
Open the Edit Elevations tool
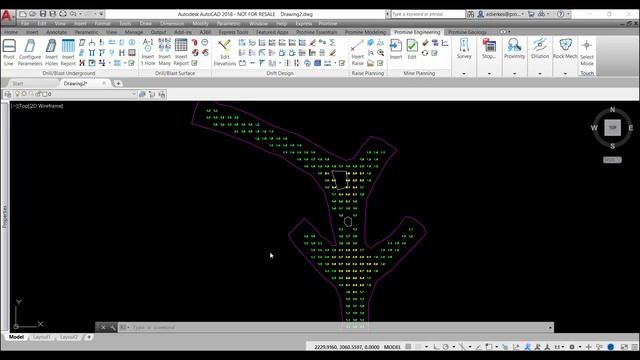click(224, 52)
